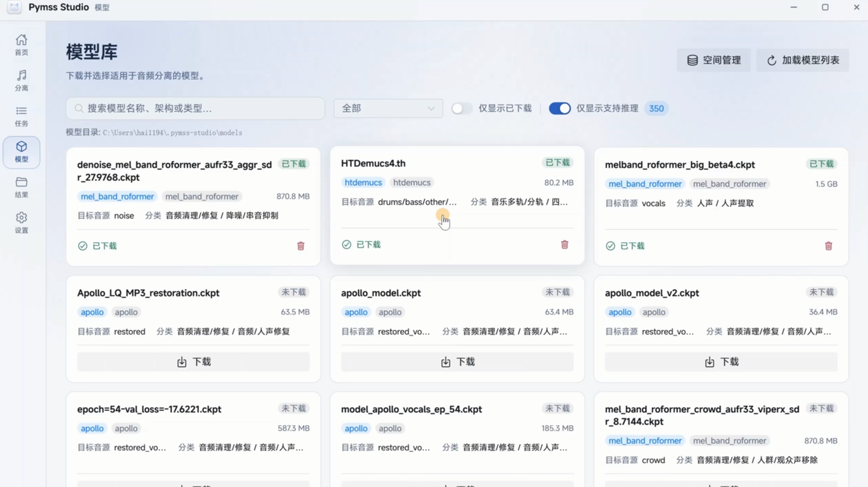The width and height of the screenshot is (868, 487).
Task: Toggle 仅显示已下载 switch on
Action: point(462,108)
